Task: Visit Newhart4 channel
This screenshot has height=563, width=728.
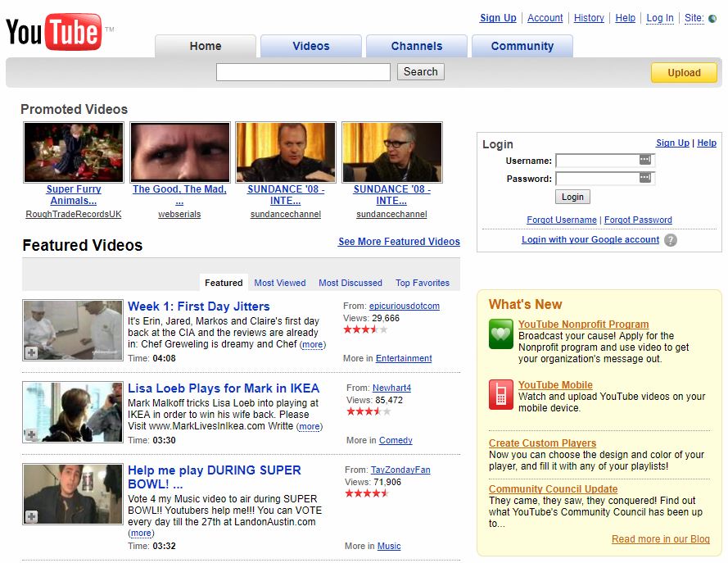Action: tap(391, 388)
